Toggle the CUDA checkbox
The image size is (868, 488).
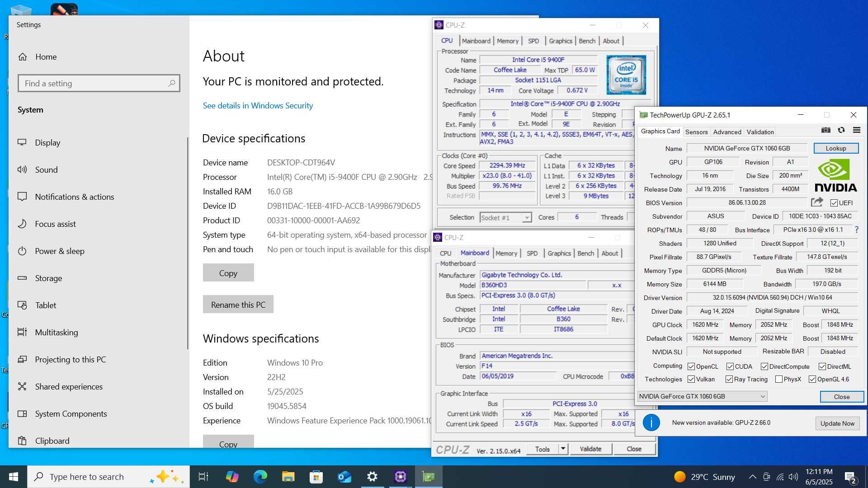[730, 366]
